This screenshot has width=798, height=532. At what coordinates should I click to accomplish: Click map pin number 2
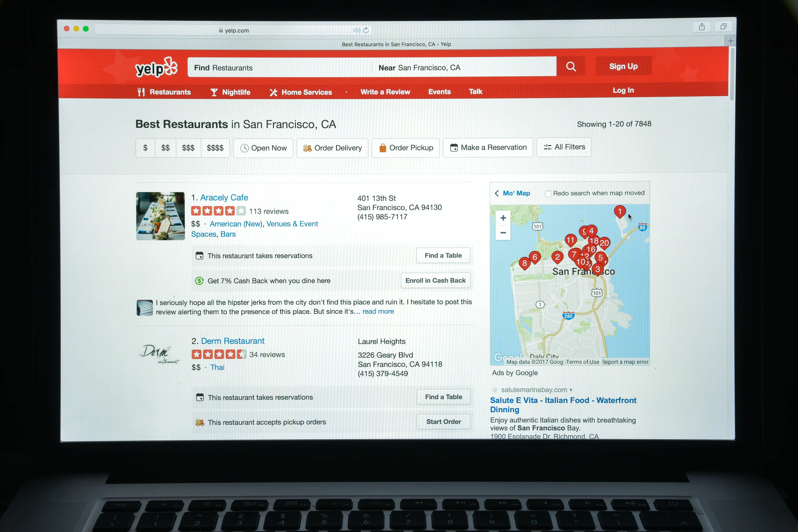coord(557,257)
